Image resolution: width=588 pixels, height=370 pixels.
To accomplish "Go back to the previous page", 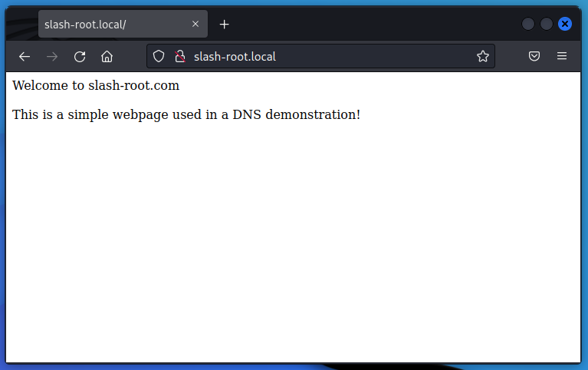I will tap(25, 56).
